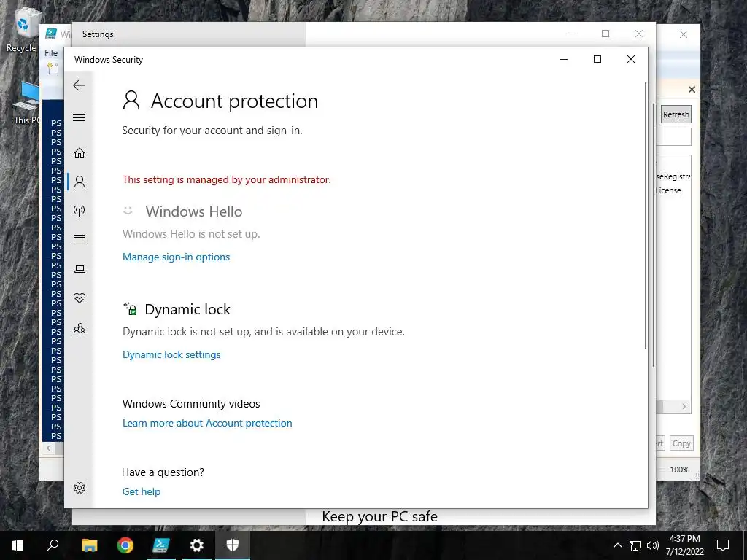Maximize the Windows Security window
The width and height of the screenshot is (747, 560).
(x=597, y=59)
